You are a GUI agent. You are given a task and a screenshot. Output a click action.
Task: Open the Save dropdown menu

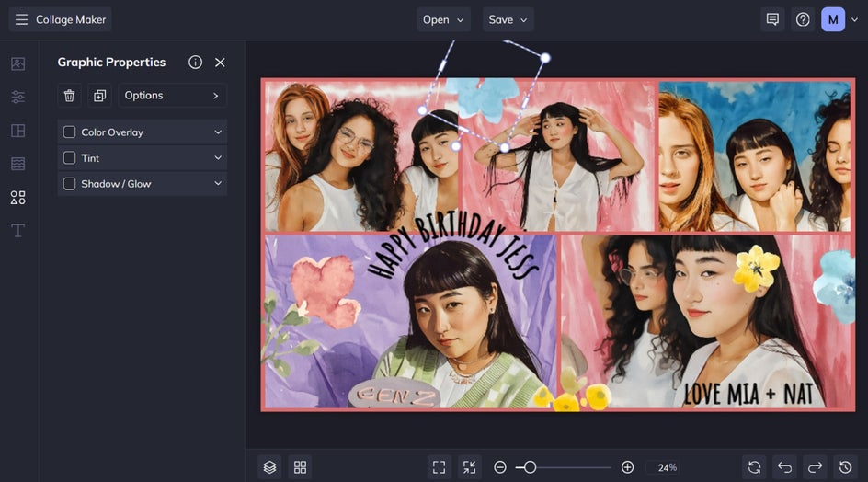click(x=508, y=19)
